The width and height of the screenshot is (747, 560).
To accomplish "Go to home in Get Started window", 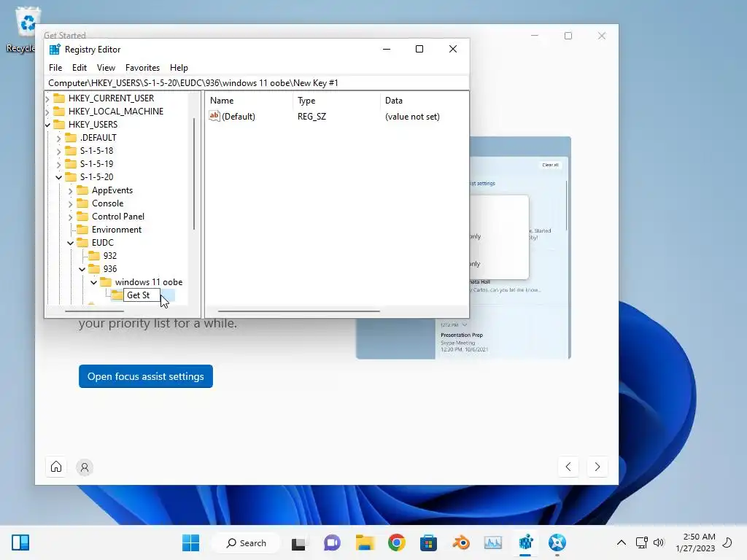I will click(56, 467).
